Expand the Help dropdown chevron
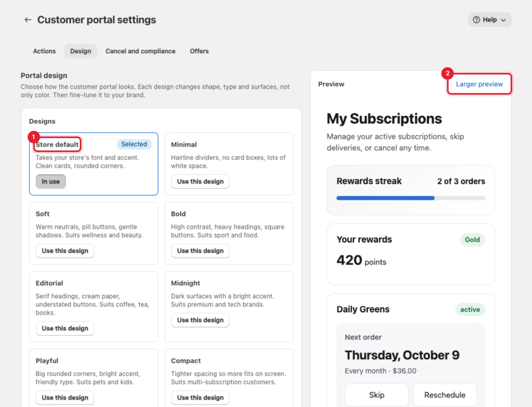This screenshot has width=532, height=407. pos(504,20)
